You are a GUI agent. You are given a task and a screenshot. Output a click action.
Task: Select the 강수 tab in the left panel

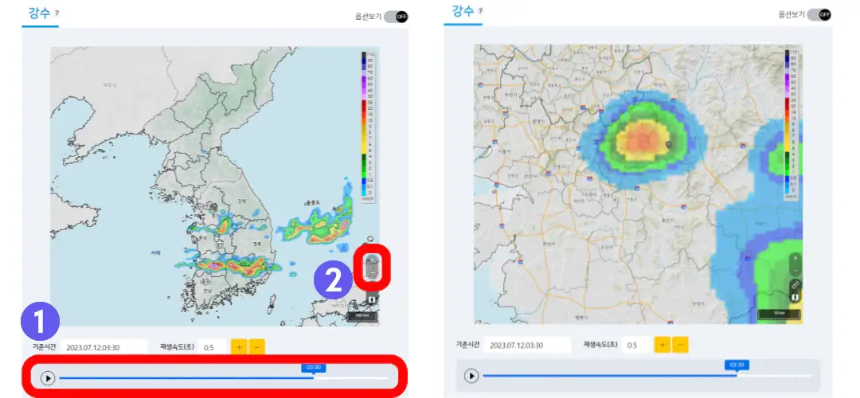(38, 13)
